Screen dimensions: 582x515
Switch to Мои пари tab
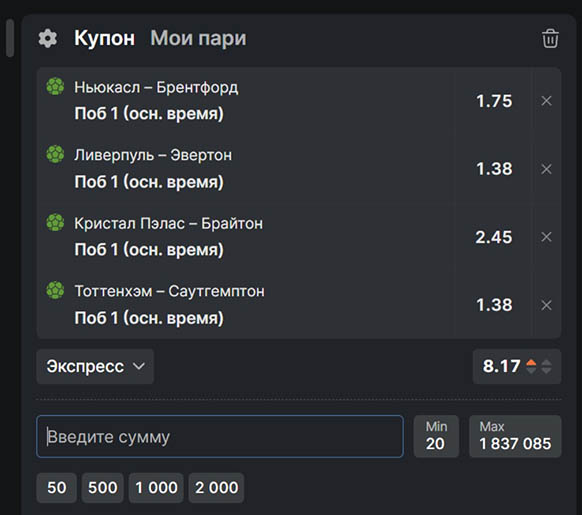click(x=198, y=38)
